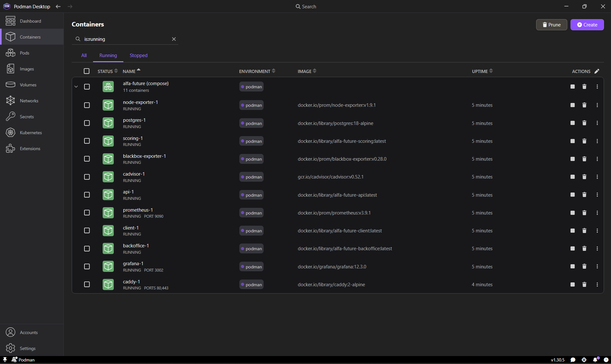Check the node-exporter-1 container checkbox

87,105
